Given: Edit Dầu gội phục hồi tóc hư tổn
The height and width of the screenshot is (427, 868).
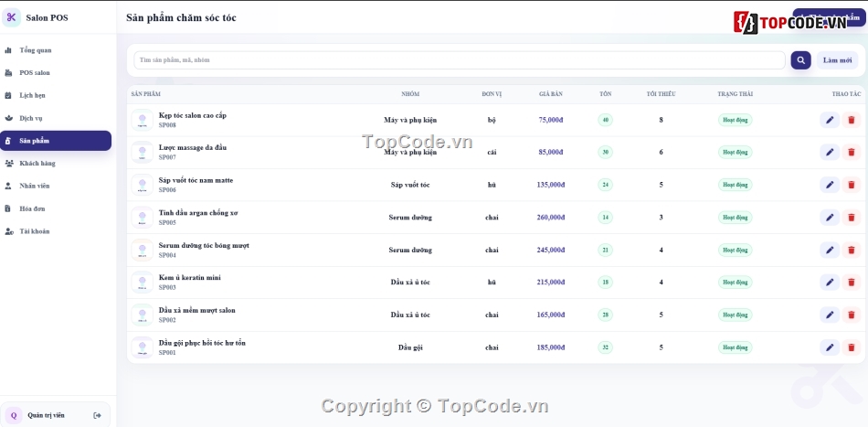Looking at the screenshot, I should point(830,347).
